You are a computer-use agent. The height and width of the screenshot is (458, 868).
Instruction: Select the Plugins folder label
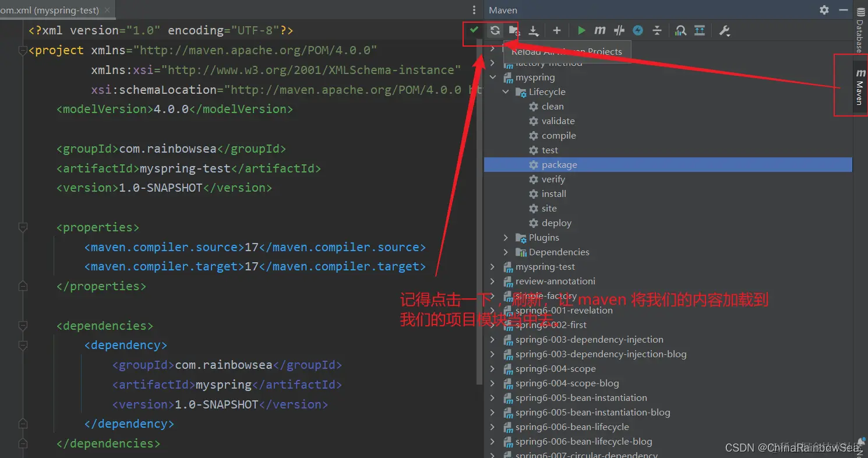[544, 237]
